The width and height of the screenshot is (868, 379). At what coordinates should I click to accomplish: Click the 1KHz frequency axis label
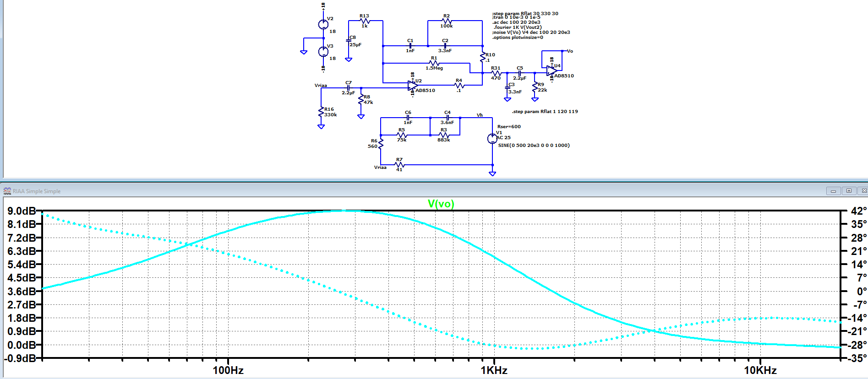pyautogui.click(x=494, y=370)
